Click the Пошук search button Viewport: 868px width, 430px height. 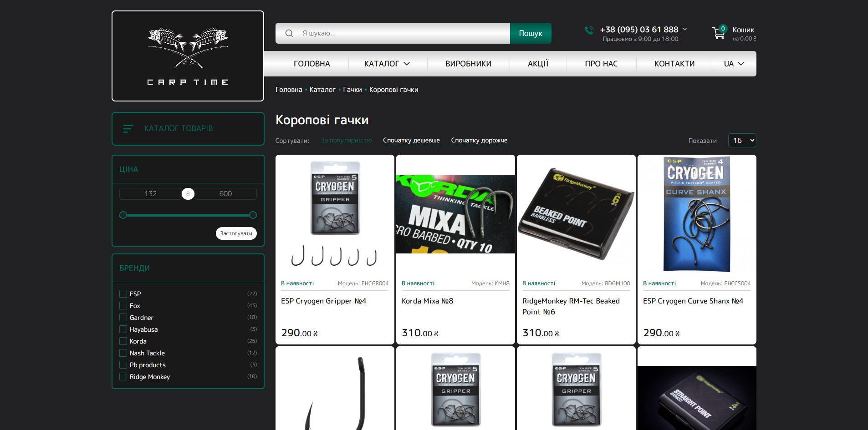[531, 33]
